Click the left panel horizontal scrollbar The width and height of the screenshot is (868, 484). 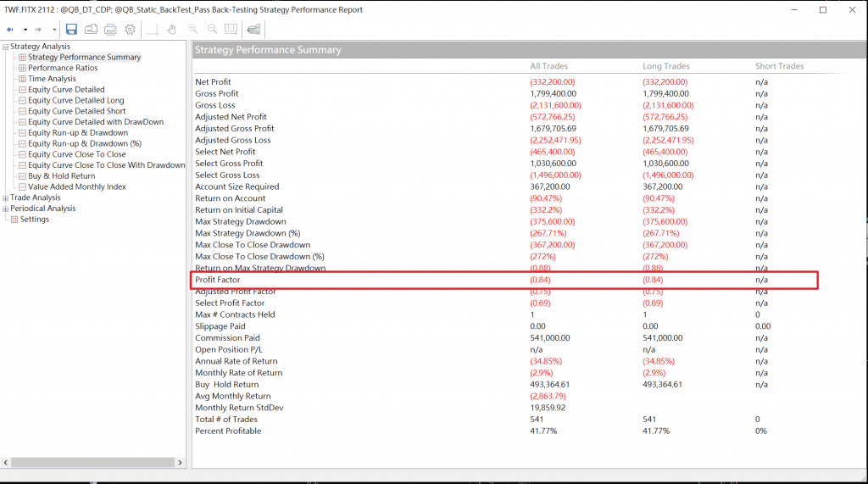pyautogui.click(x=93, y=463)
